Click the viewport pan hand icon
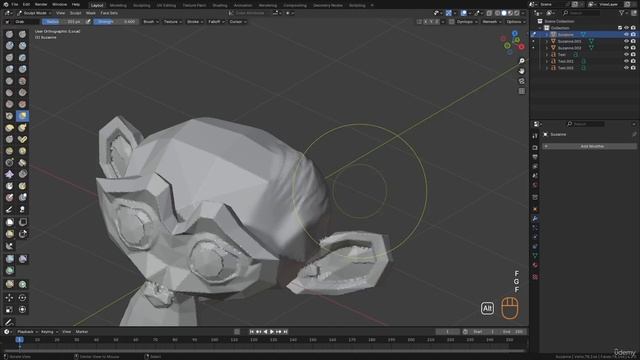The height and width of the screenshot is (360, 640). tap(522, 71)
